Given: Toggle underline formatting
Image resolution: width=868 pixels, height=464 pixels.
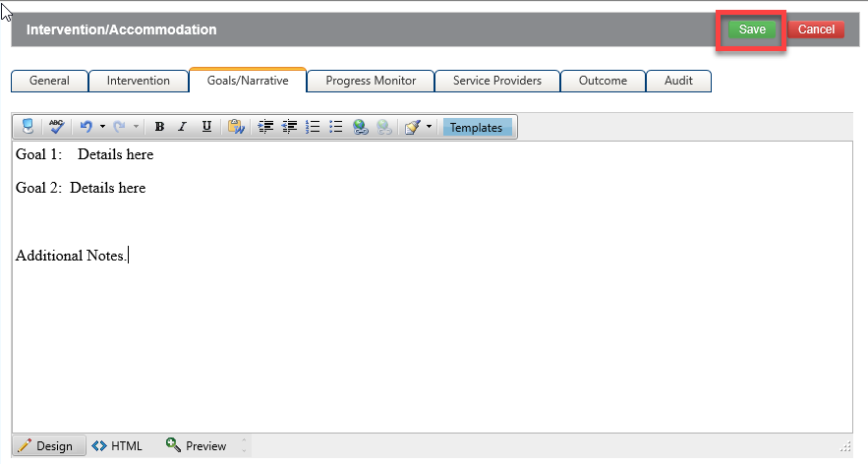Looking at the screenshot, I should (206, 127).
